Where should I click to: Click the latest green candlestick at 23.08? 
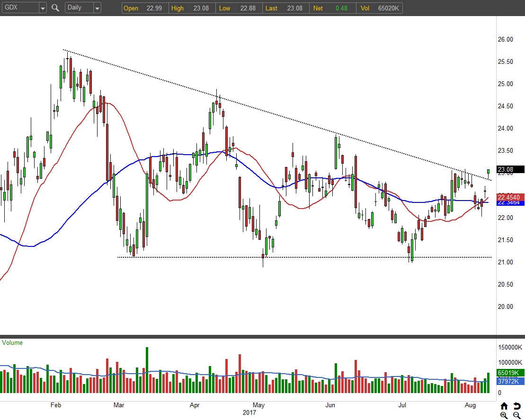tap(488, 172)
